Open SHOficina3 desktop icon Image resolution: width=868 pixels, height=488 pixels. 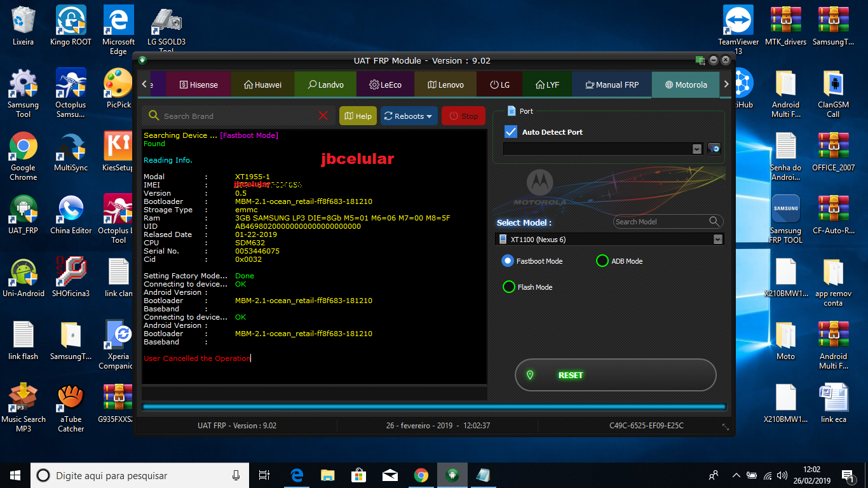[x=71, y=277]
